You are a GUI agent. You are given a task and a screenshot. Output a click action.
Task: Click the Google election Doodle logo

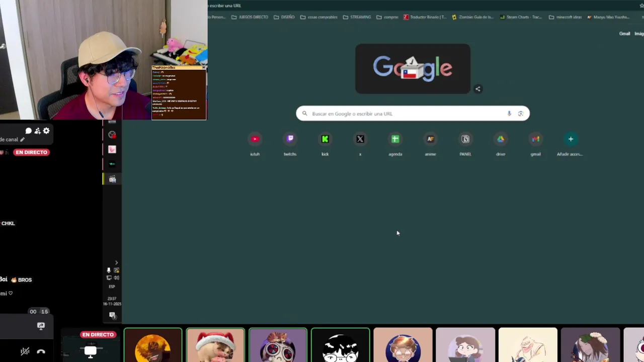(413, 68)
